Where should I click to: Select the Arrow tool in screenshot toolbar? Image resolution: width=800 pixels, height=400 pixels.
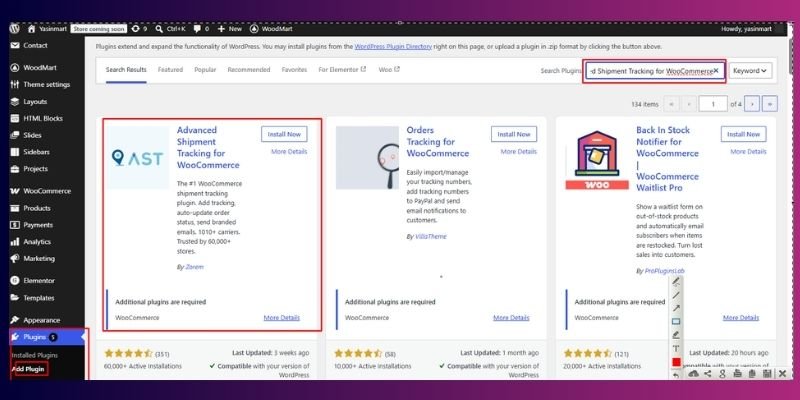676,308
